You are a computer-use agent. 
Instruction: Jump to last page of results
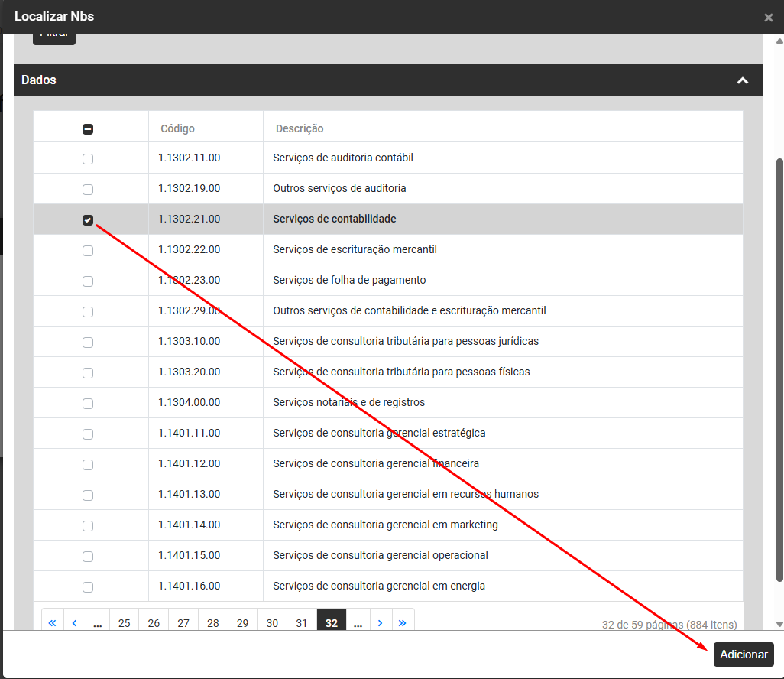[403, 623]
